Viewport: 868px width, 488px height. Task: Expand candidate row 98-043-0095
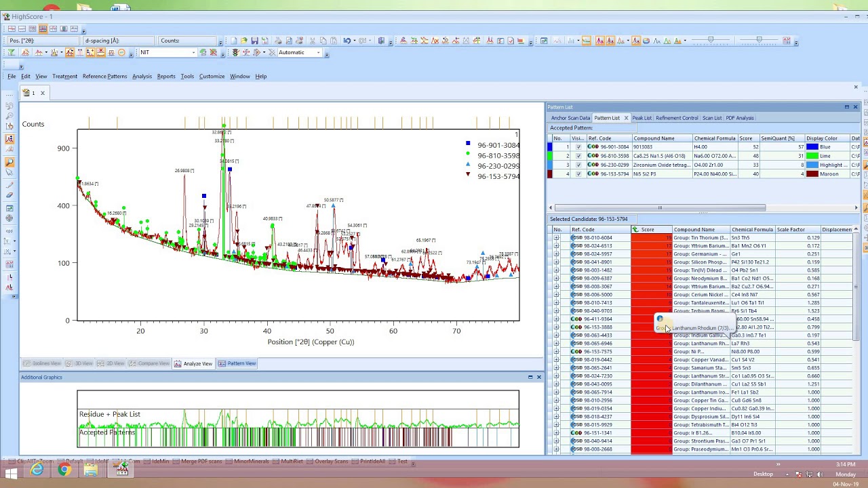pos(557,384)
